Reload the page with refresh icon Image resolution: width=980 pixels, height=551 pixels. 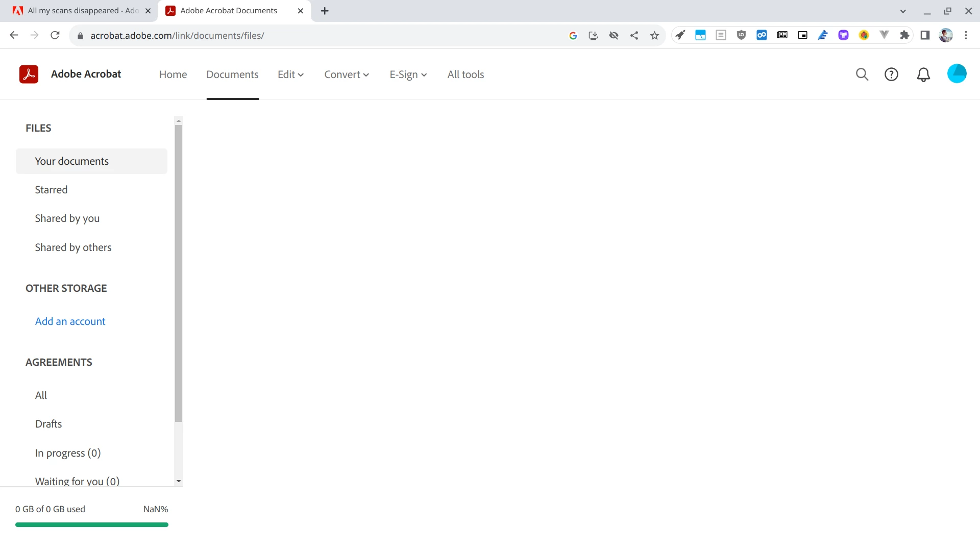[x=55, y=35]
